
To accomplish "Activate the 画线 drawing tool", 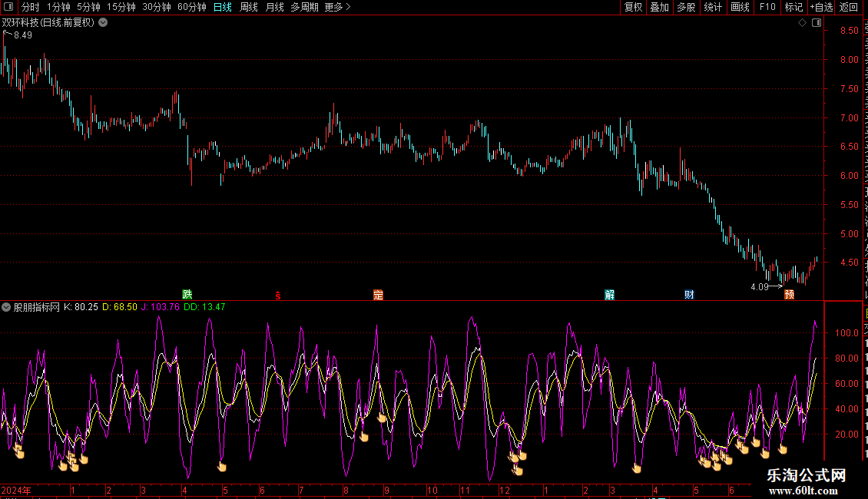I will 740,7.
